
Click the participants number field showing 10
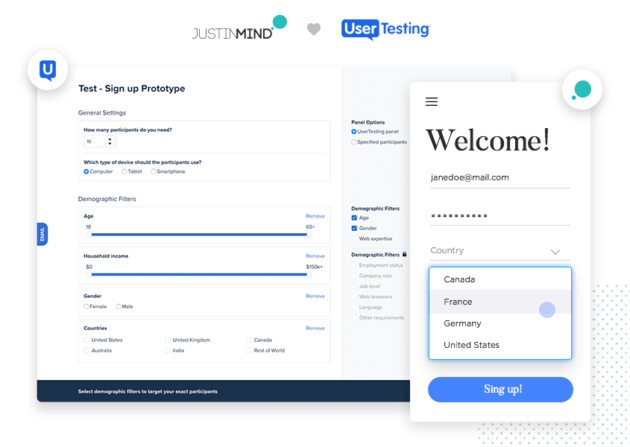tap(100, 141)
